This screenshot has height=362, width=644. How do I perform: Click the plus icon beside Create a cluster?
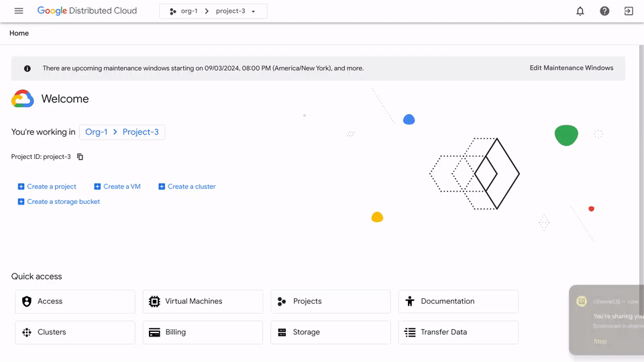pyautogui.click(x=162, y=187)
